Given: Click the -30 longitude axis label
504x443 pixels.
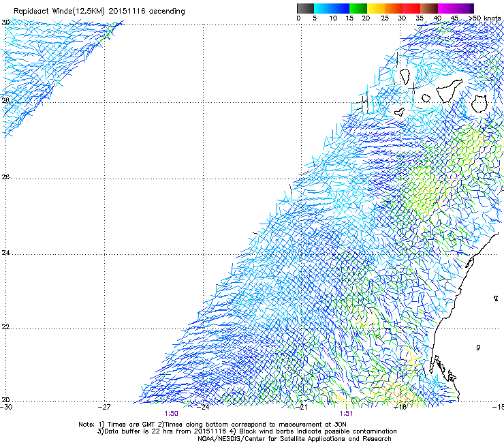Looking at the screenshot, I should [x=6, y=407].
